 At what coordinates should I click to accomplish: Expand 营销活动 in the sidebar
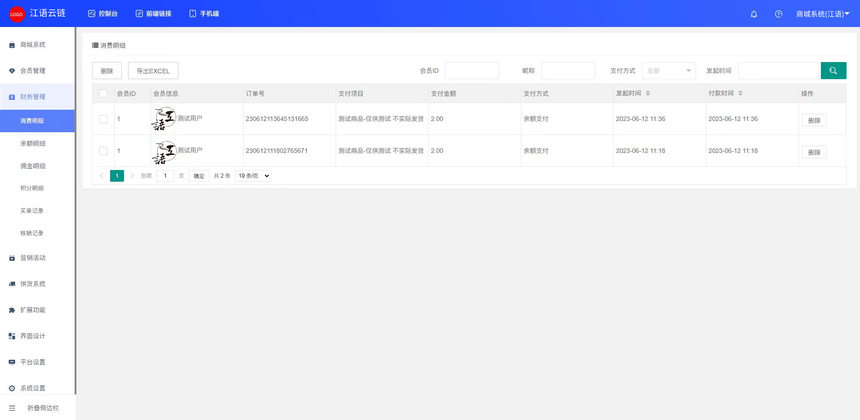33,258
